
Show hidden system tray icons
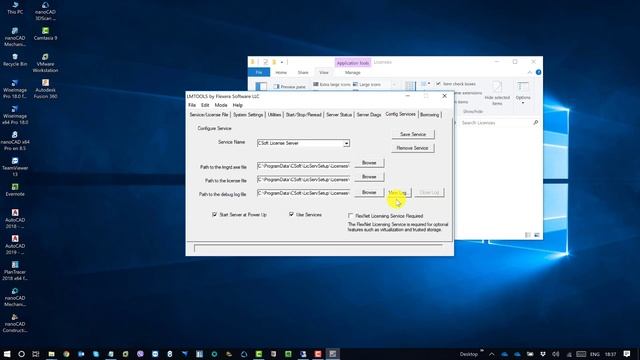[x=491, y=354]
